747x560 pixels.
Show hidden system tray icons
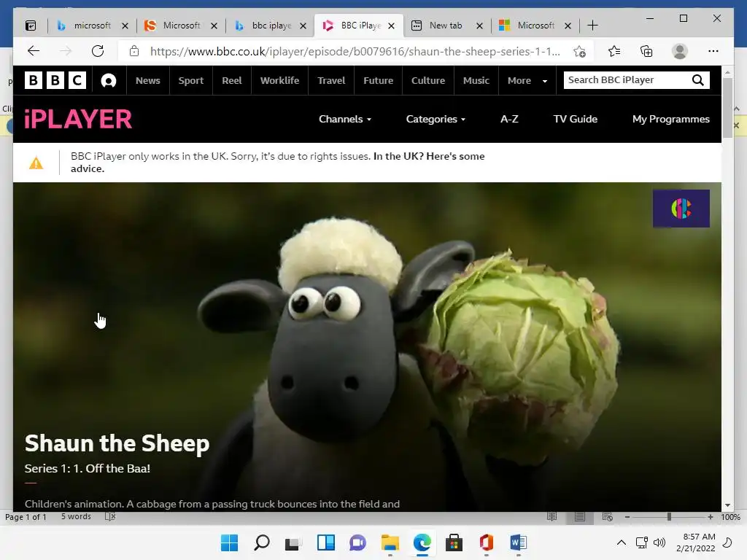coord(622,542)
